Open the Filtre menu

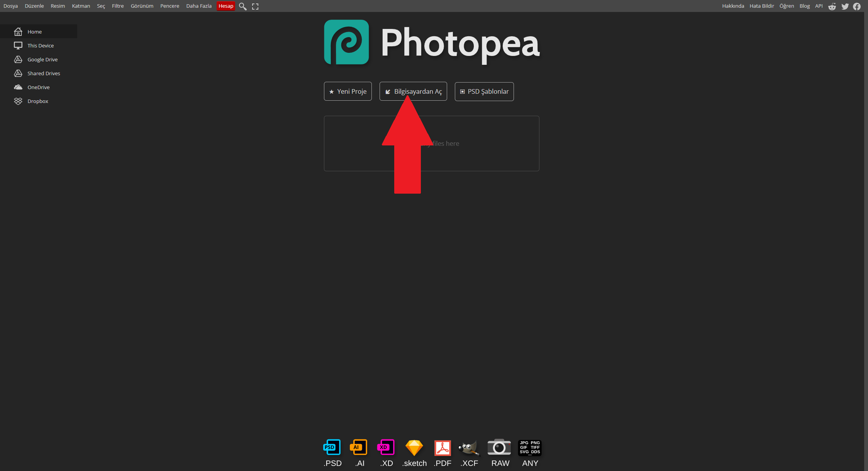pyautogui.click(x=118, y=6)
